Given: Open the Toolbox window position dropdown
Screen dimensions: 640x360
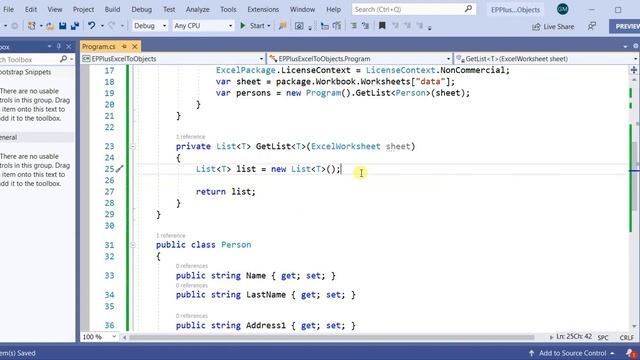Looking at the screenshot, I should click(x=49, y=47).
